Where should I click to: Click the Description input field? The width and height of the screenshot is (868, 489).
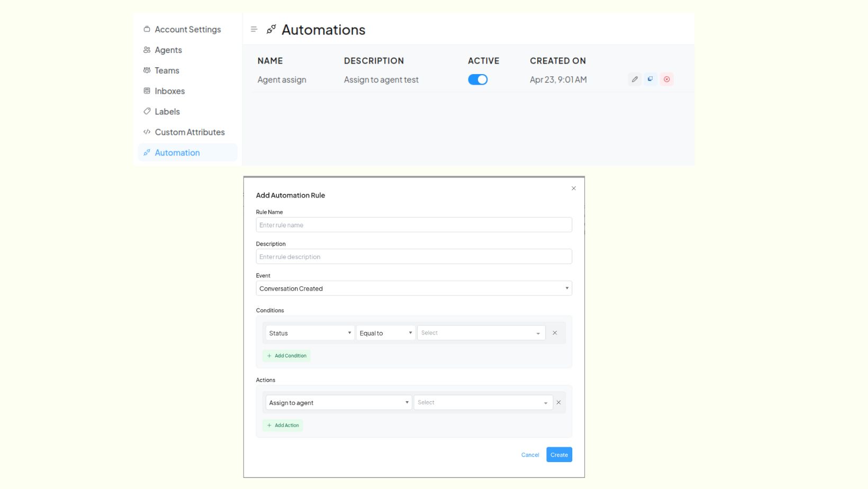(x=414, y=257)
